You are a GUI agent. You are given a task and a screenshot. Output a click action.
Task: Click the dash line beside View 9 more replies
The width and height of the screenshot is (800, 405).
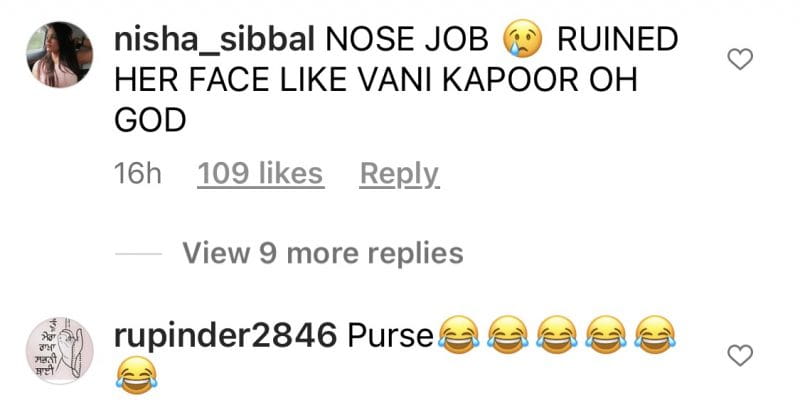138,254
